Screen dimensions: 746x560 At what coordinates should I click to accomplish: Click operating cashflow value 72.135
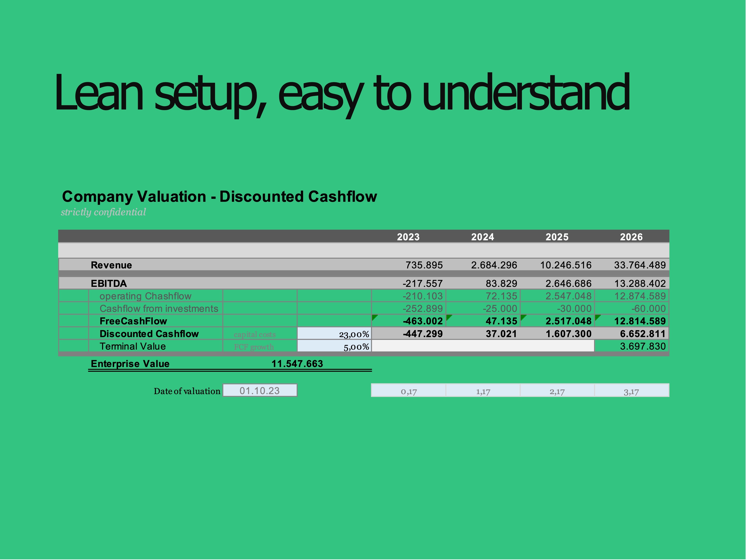(501, 296)
